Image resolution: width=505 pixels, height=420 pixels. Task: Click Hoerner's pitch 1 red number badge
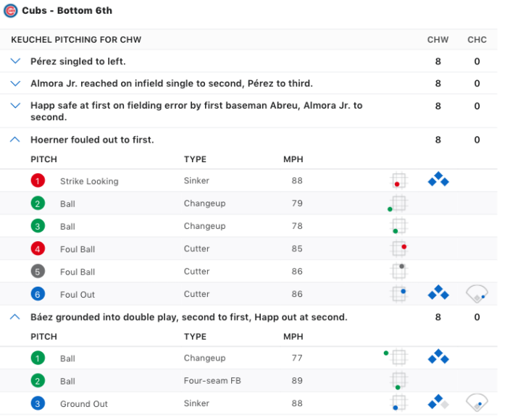click(38, 181)
